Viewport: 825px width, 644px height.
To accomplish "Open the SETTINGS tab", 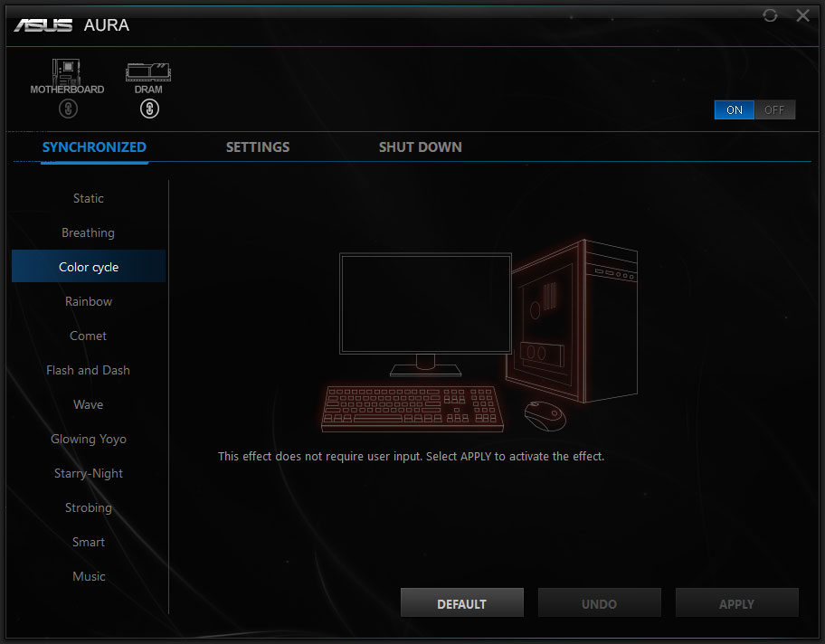I will (x=258, y=147).
